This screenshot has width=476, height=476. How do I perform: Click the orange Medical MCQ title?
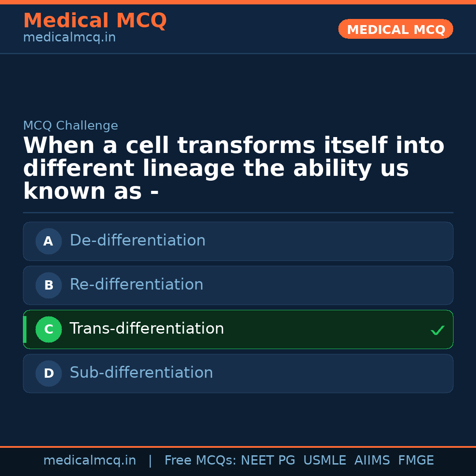95,21
